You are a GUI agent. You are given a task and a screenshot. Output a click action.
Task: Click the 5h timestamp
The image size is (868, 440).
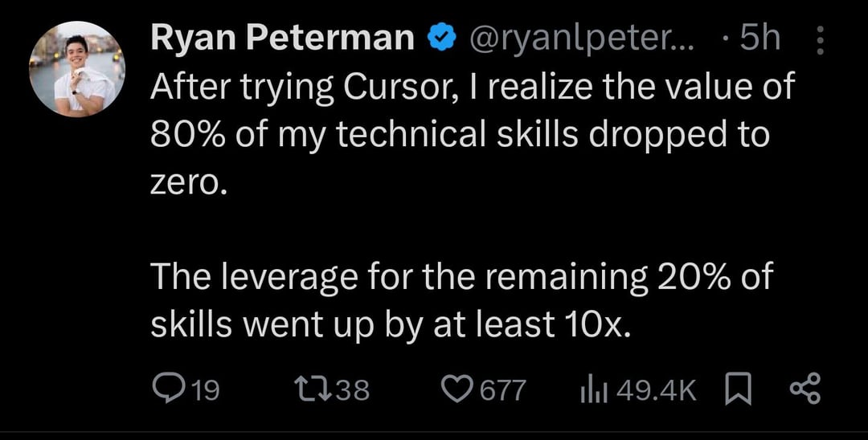759,39
